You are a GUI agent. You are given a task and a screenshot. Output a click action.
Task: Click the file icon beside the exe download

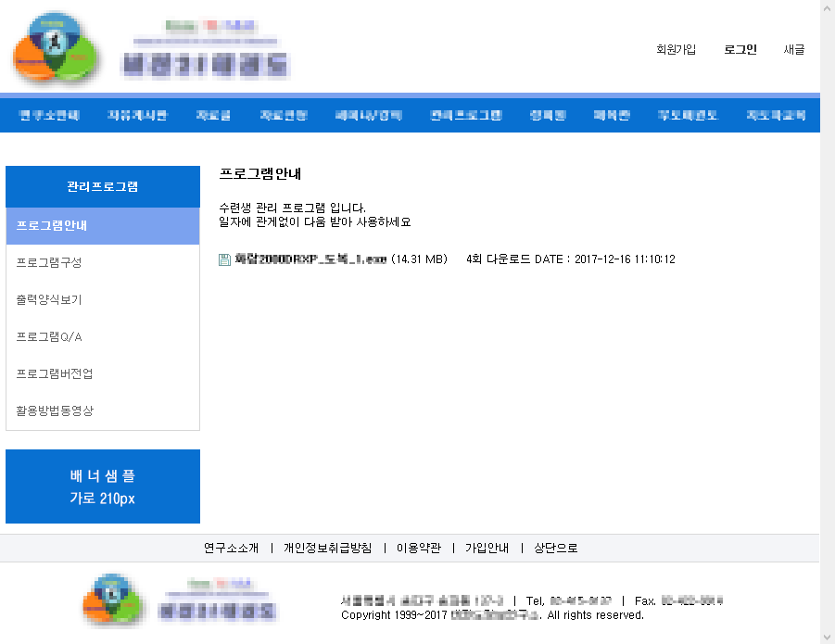point(223,260)
